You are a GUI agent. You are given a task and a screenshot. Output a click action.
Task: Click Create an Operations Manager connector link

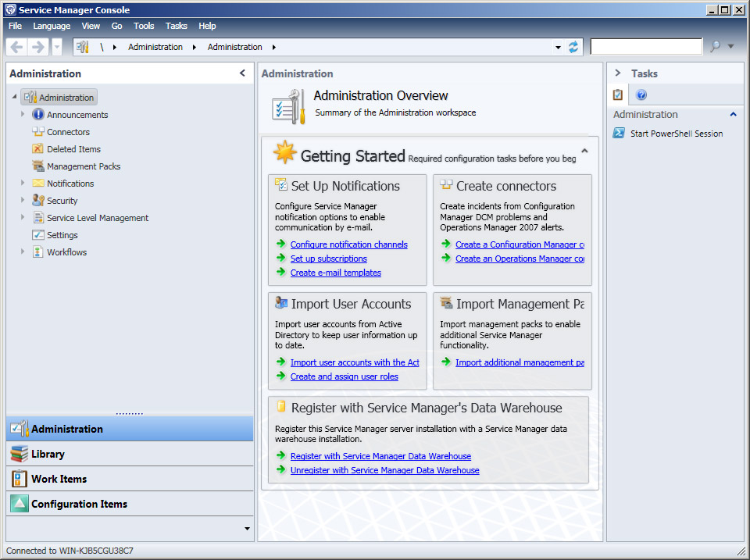click(x=520, y=259)
